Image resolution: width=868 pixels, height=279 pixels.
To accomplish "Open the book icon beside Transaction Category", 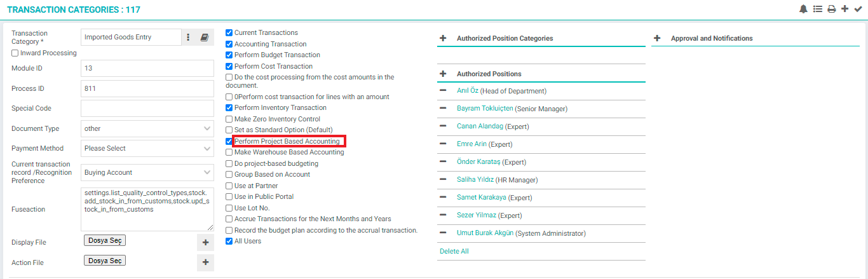I will [x=205, y=37].
